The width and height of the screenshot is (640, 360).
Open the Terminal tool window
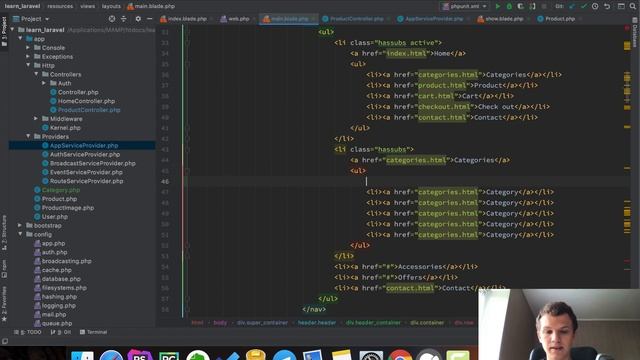coord(93,332)
